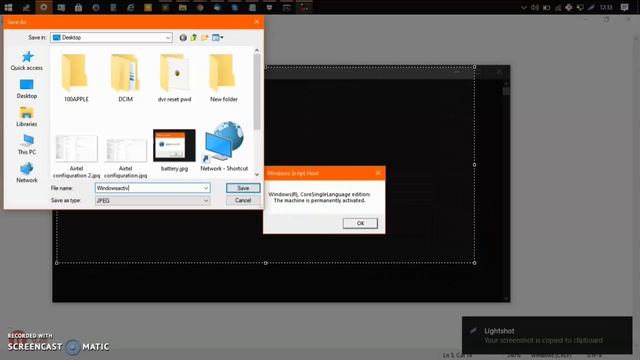Click the Lightshot clipboard notification
Viewport: 640px width, 360px height.
point(547,335)
